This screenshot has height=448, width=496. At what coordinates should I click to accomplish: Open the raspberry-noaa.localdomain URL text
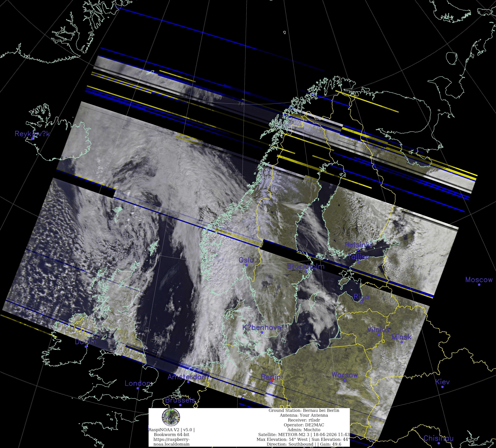pyautogui.click(x=171, y=442)
